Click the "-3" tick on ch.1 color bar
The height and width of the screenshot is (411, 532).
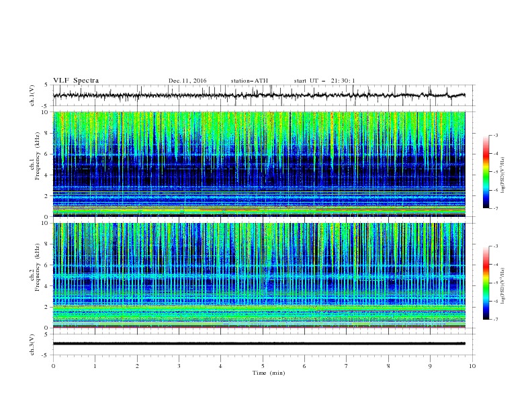tap(495, 135)
